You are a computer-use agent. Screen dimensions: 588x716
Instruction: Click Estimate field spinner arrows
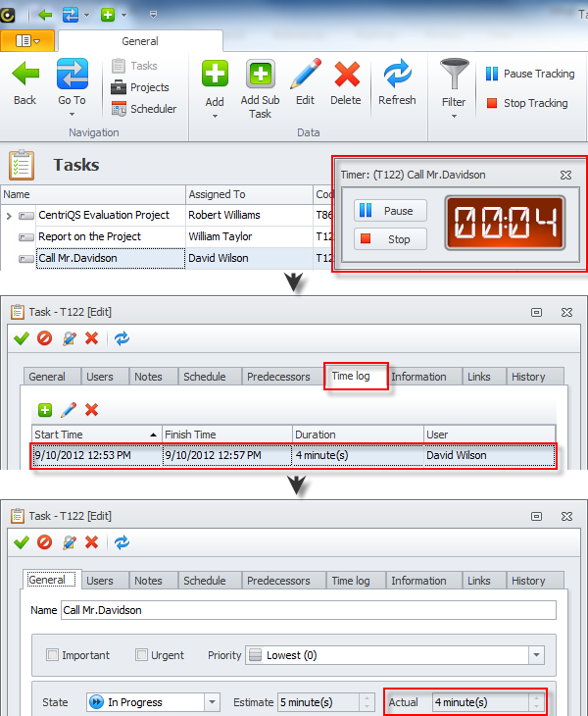coord(367,702)
